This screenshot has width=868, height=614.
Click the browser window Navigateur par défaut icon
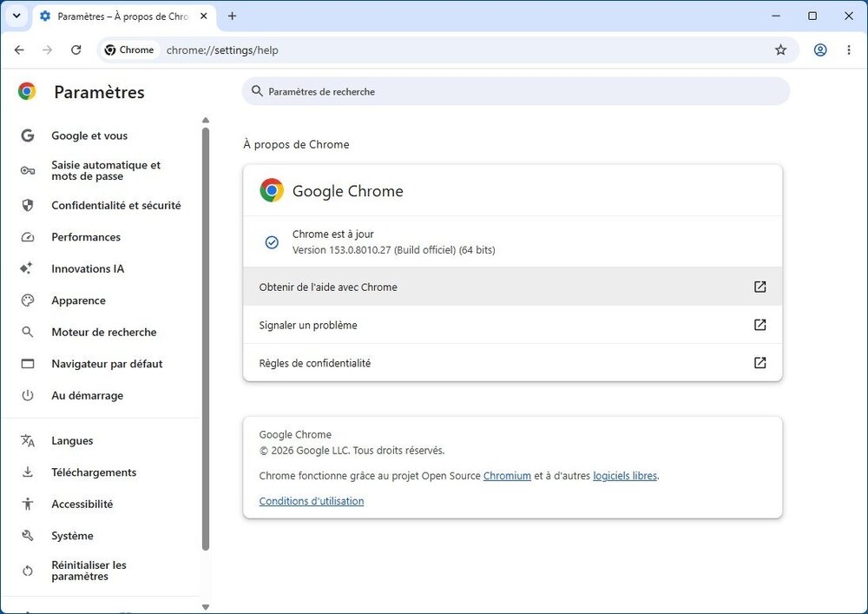[28, 364]
